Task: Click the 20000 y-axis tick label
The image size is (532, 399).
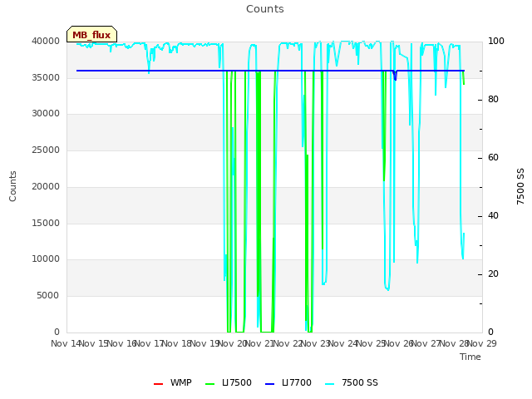Action: tap(46, 186)
